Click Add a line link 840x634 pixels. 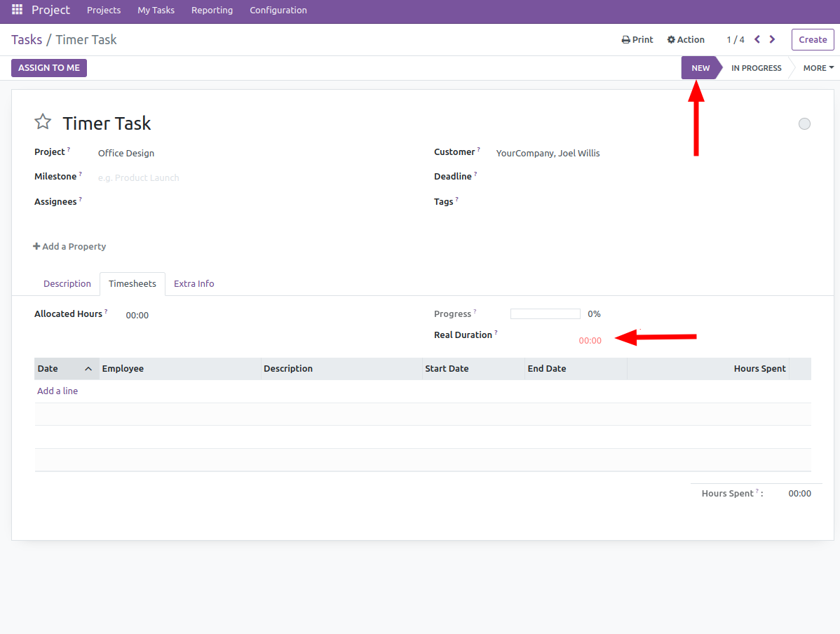point(57,391)
